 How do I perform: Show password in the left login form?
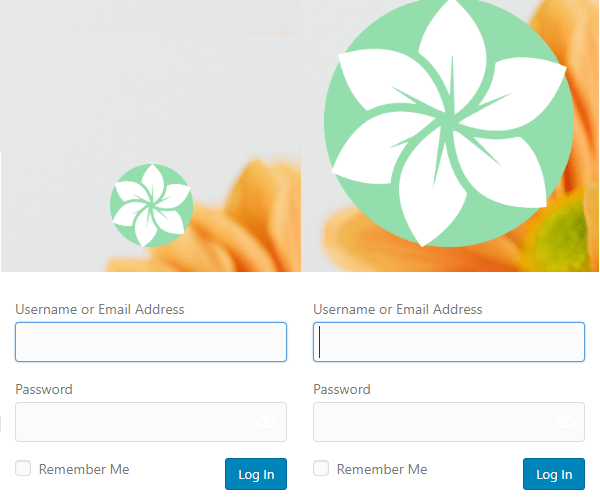coord(267,422)
